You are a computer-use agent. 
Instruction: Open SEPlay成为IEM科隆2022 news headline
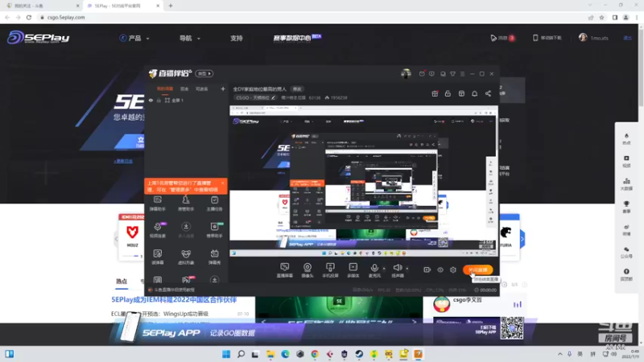pos(174,299)
